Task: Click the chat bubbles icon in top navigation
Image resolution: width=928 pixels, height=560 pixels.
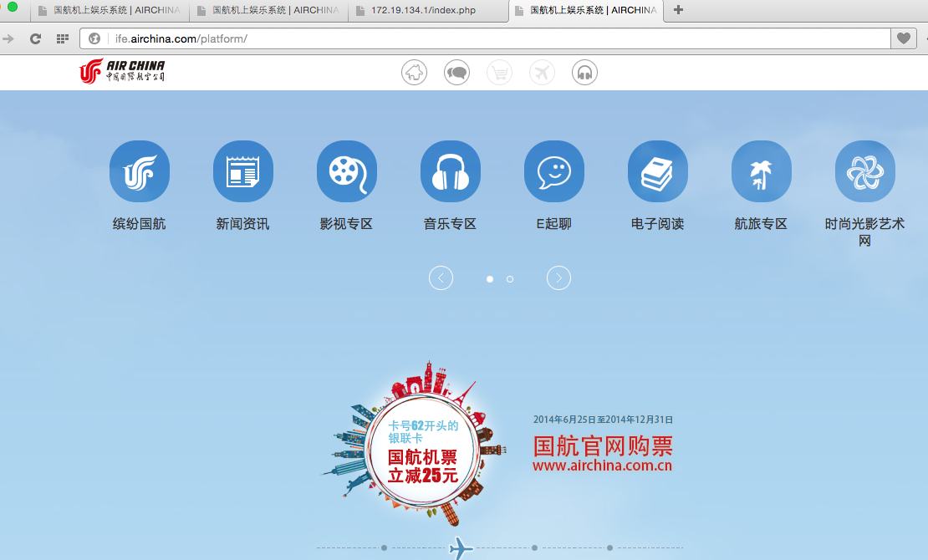Action: click(x=457, y=73)
